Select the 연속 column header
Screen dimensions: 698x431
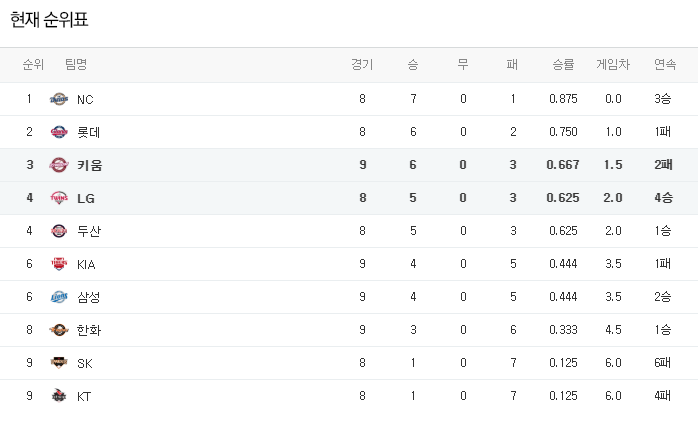pos(665,65)
